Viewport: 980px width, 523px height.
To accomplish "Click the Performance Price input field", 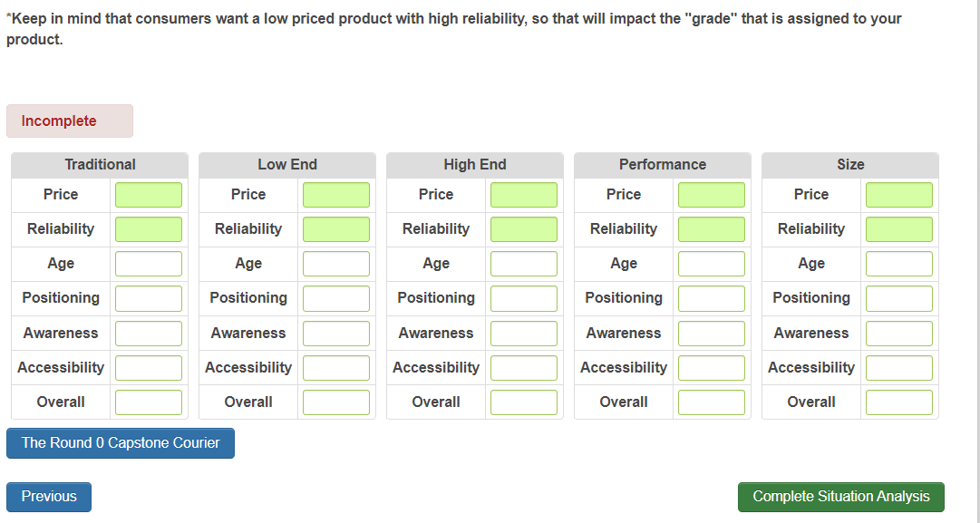I will point(712,195).
